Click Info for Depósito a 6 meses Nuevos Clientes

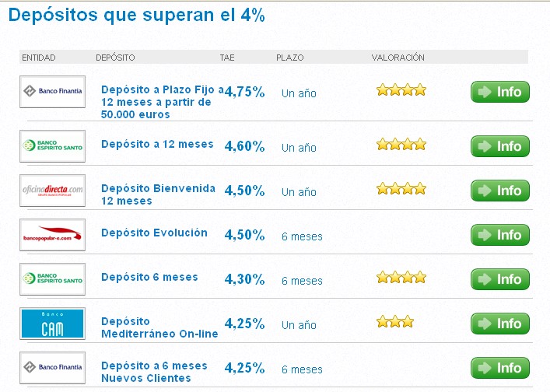pyautogui.click(x=500, y=368)
